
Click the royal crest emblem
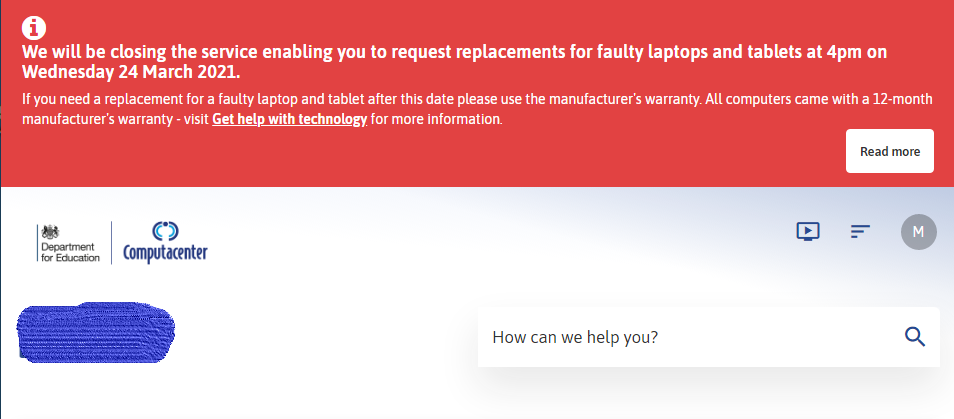50,231
